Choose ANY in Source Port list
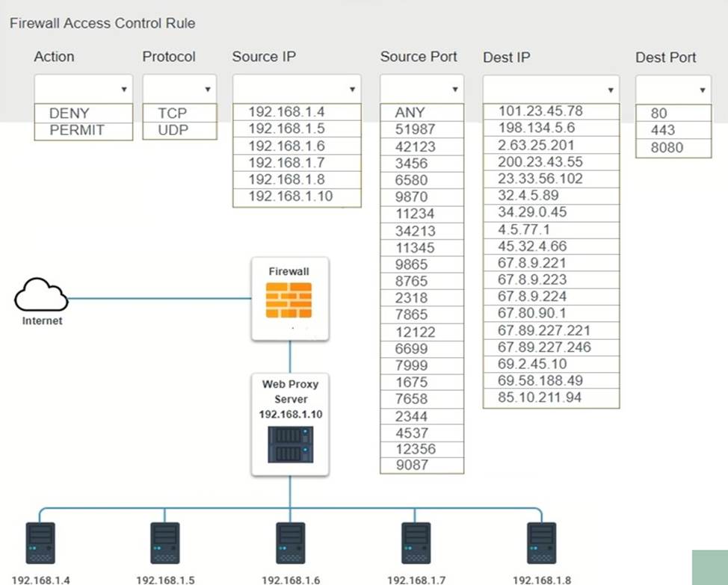The image size is (728, 585). pos(410,113)
